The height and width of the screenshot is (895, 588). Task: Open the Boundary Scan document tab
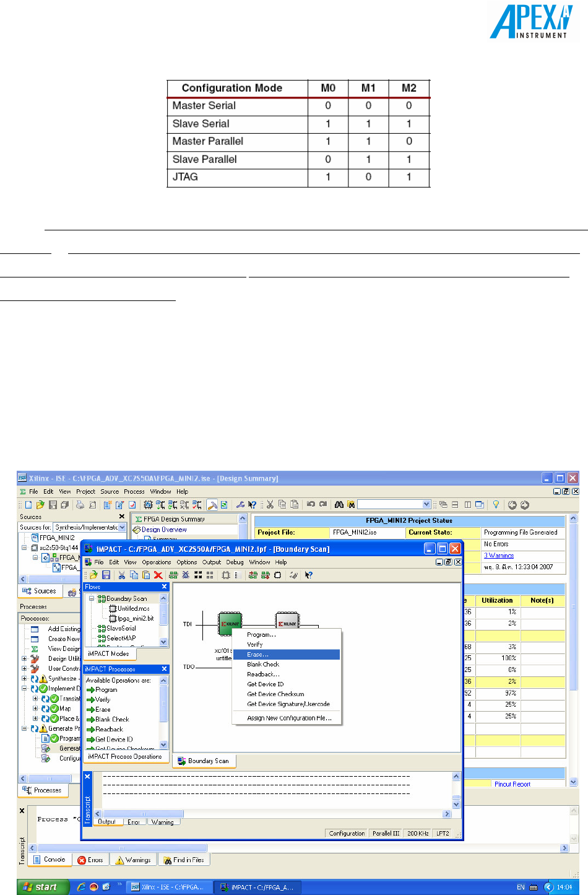pyautogui.click(x=204, y=761)
